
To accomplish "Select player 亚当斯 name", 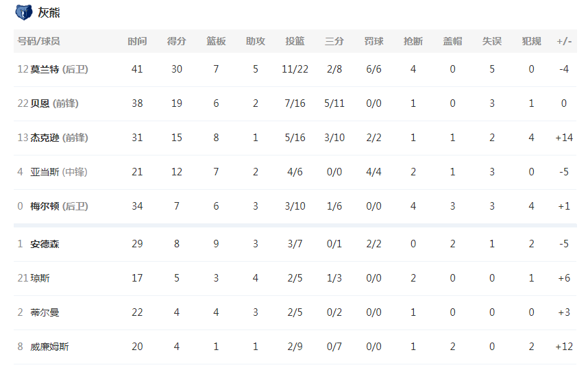I will pyautogui.click(x=45, y=172).
